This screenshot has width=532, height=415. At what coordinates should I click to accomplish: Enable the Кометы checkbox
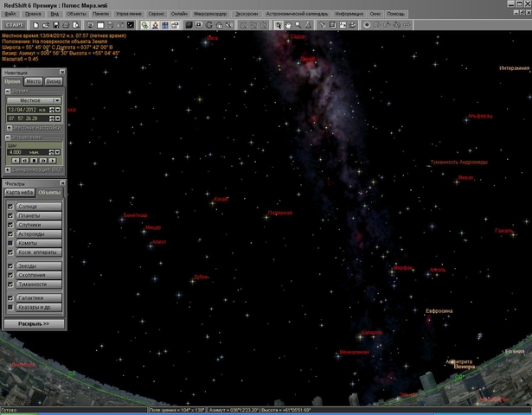pos(10,244)
